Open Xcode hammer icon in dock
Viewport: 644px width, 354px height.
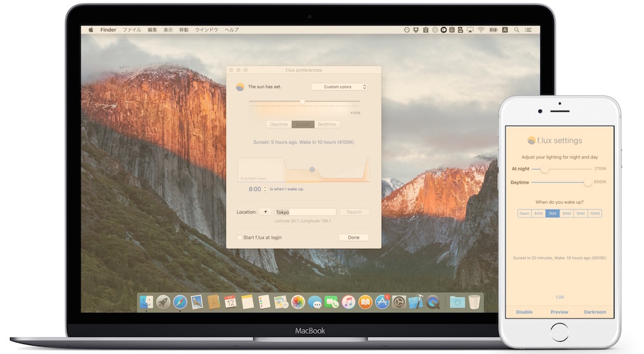click(x=415, y=302)
